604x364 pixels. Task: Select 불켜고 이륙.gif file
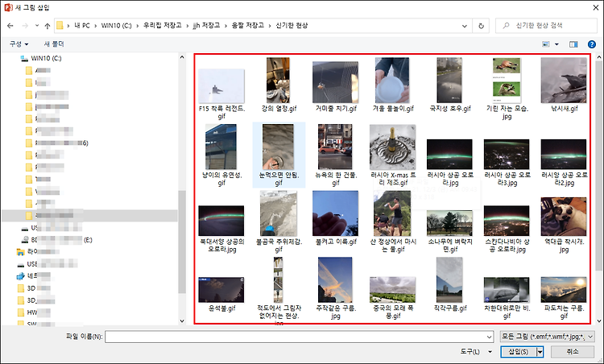(336, 218)
